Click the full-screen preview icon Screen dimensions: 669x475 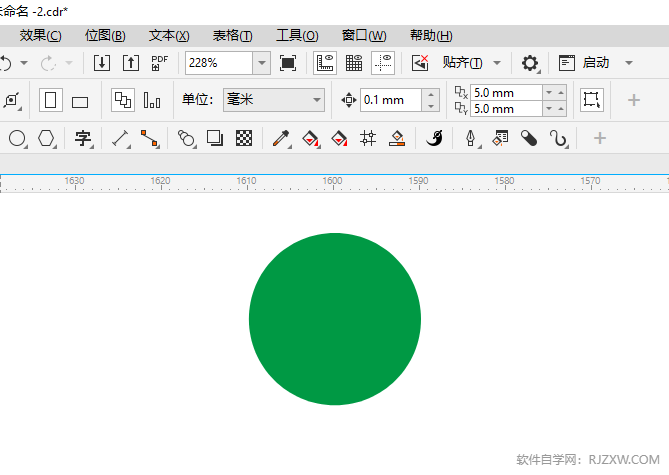click(x=288, y=63)
